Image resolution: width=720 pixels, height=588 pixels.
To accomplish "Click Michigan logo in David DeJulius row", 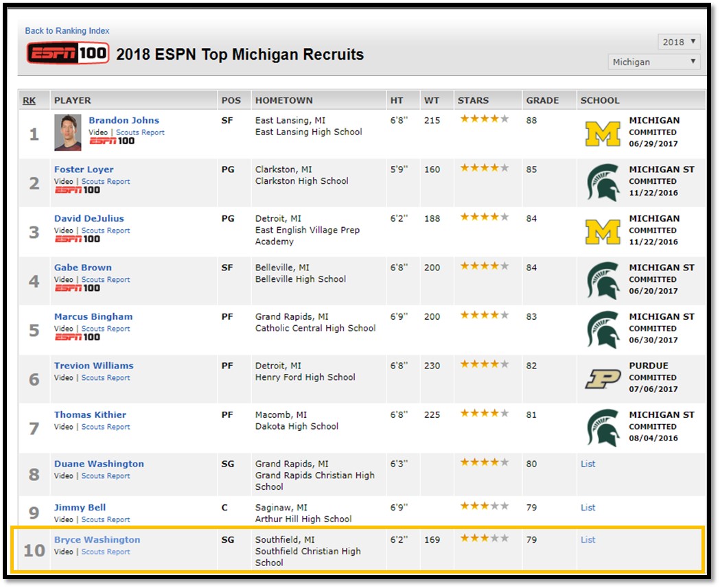I will click(603, 231).
